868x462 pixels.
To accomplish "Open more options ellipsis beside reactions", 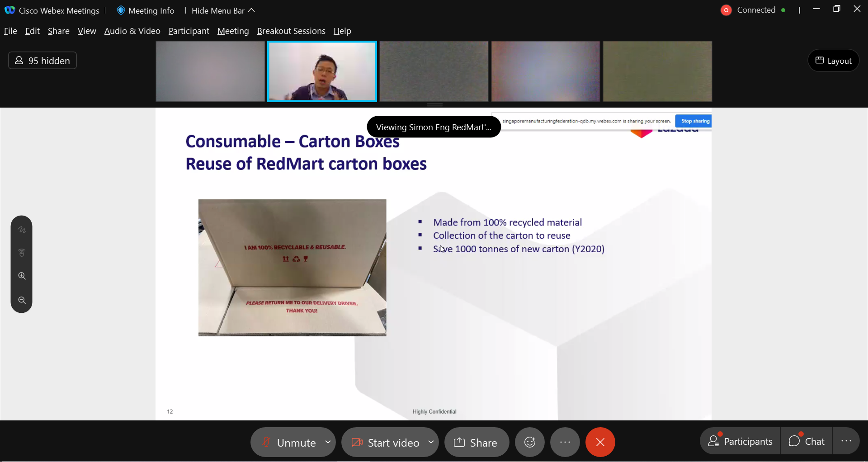I will point(565,442).
